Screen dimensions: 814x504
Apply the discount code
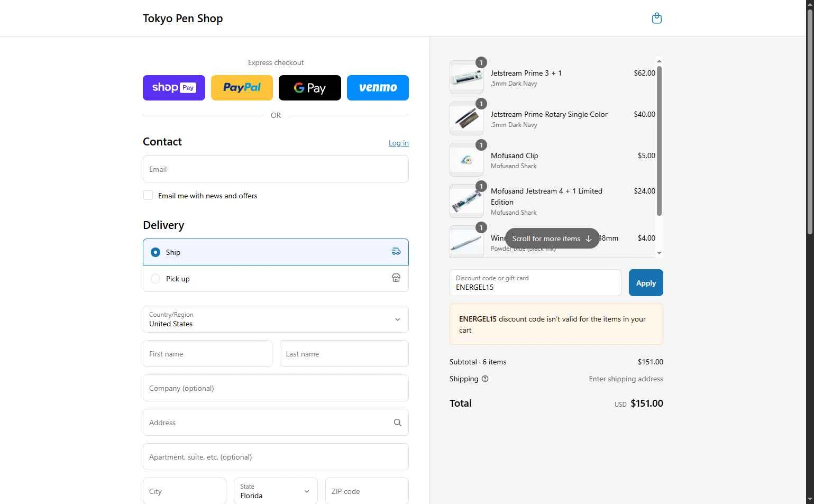(646, 283)
